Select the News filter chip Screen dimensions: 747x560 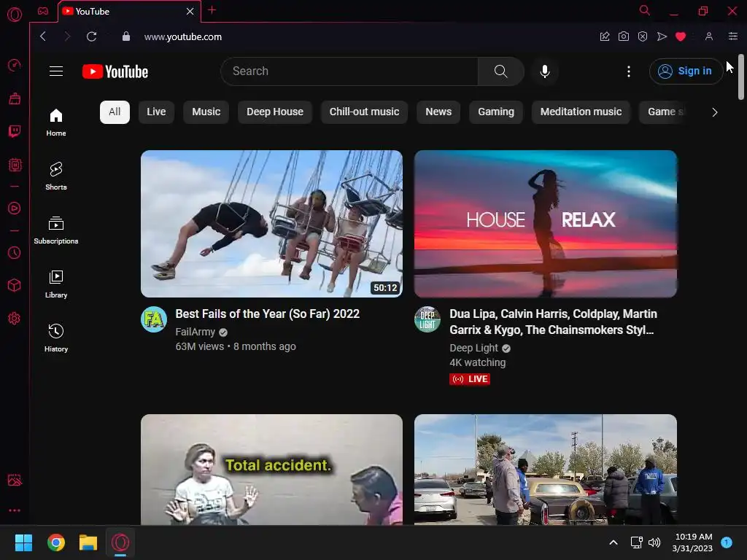(438, 112)
